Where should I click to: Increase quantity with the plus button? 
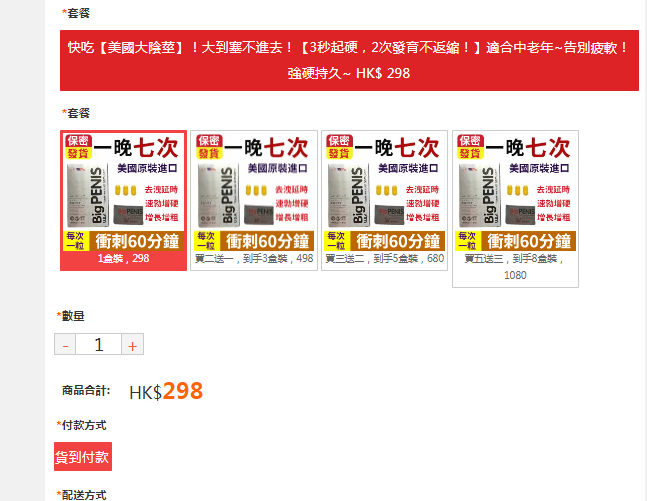132,344
